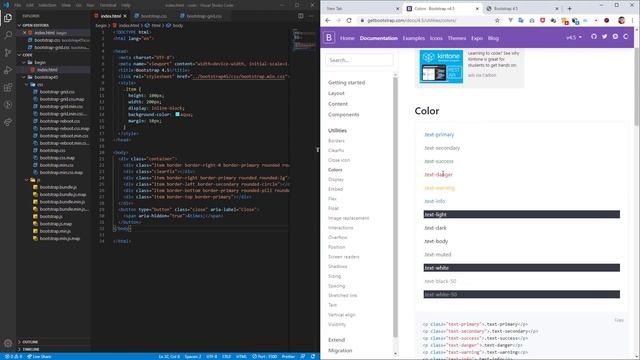Open bootstrap-reboot.css in the file tree

[x=60, y=121]
